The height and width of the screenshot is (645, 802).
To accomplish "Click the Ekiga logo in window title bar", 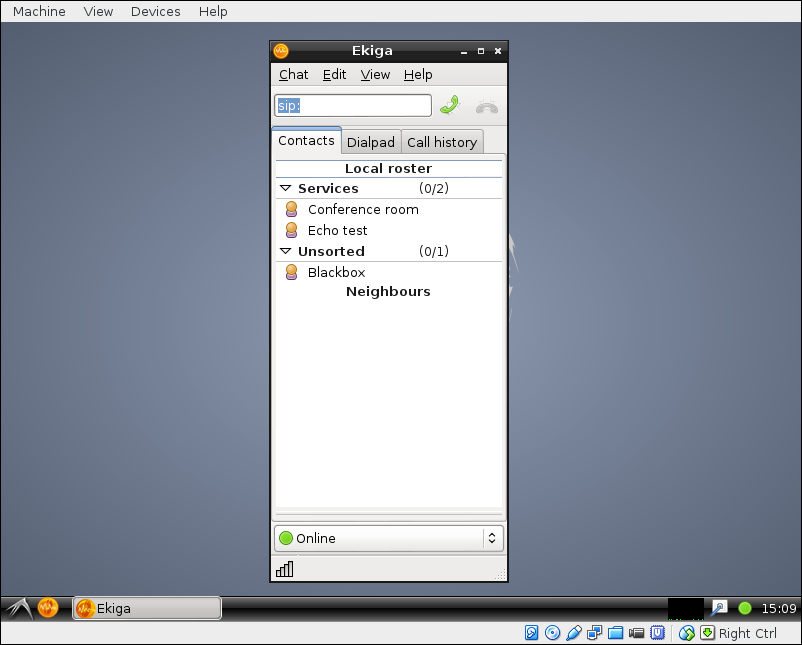I will [281, 51].
